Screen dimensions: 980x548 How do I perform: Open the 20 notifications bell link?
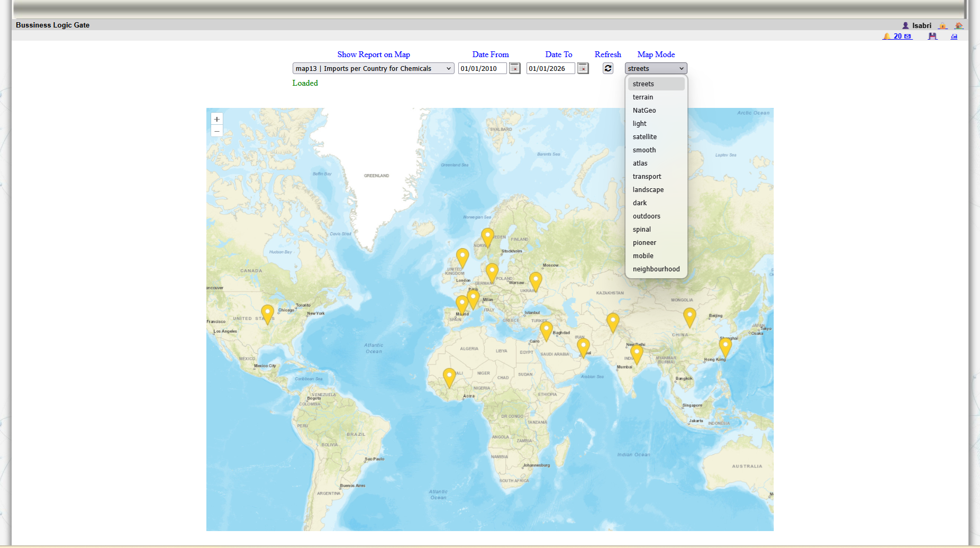[x=897, y=36]
